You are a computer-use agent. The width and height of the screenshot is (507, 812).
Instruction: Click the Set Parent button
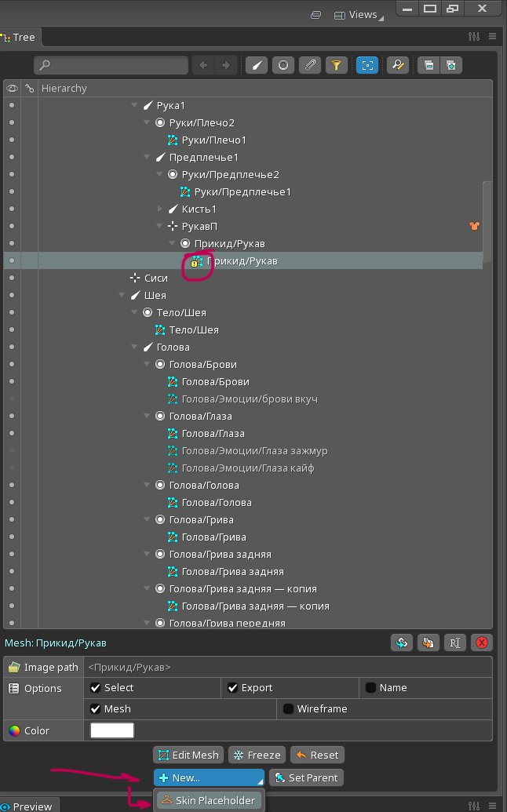tap(306, 777)
